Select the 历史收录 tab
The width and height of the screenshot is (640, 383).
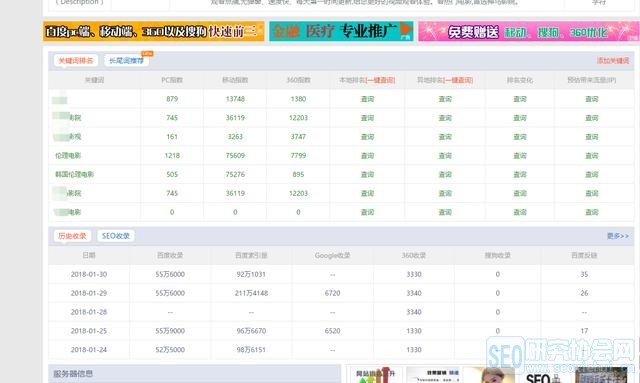pos(72,236)
